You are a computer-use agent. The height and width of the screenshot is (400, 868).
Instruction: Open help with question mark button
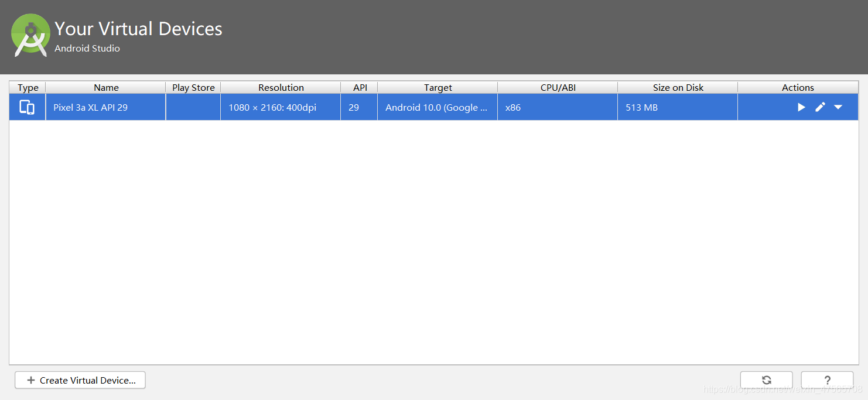pos(827,380)
